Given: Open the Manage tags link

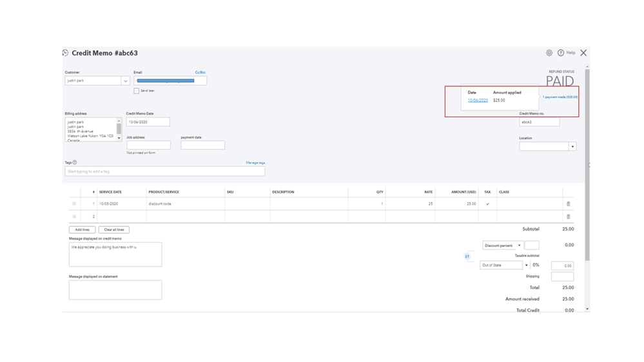Looking at the screenshot, I should pos(255,163).
